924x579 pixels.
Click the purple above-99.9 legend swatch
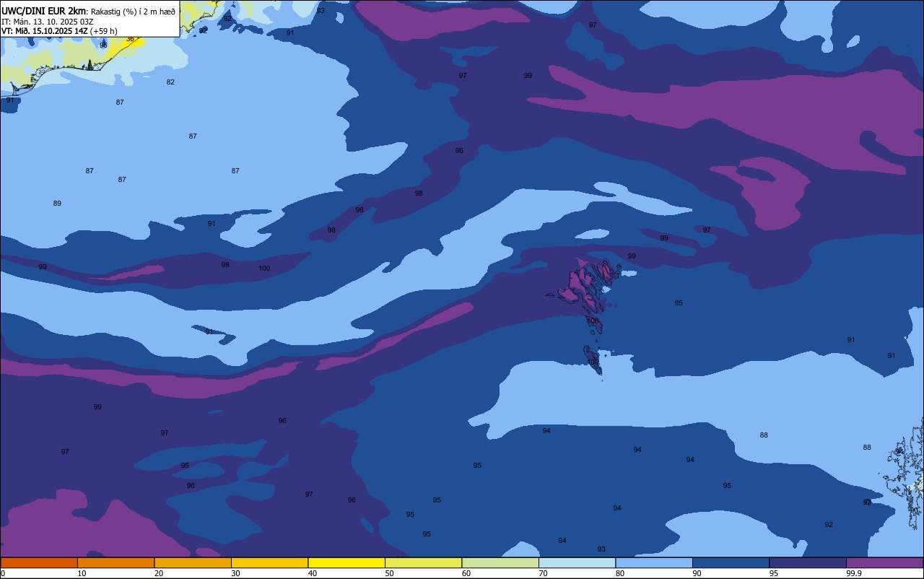(884, 562)
